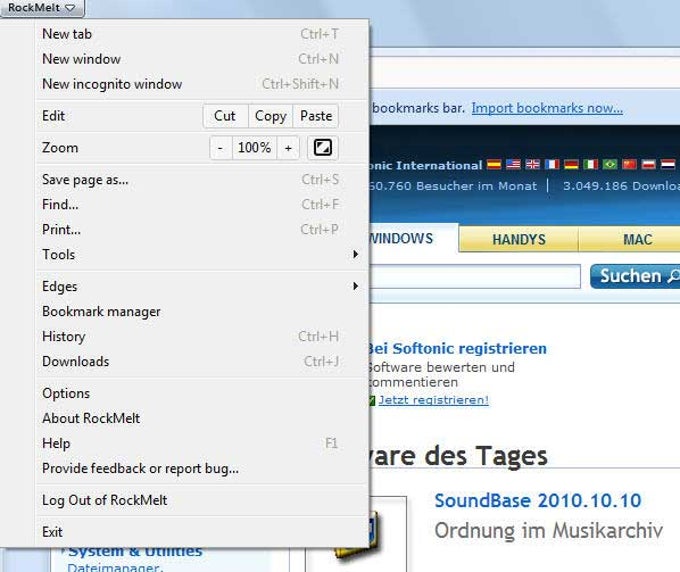Click Import bookmarks now... link
The width and height of the screenshot is (680, 572).
[547, 108]
